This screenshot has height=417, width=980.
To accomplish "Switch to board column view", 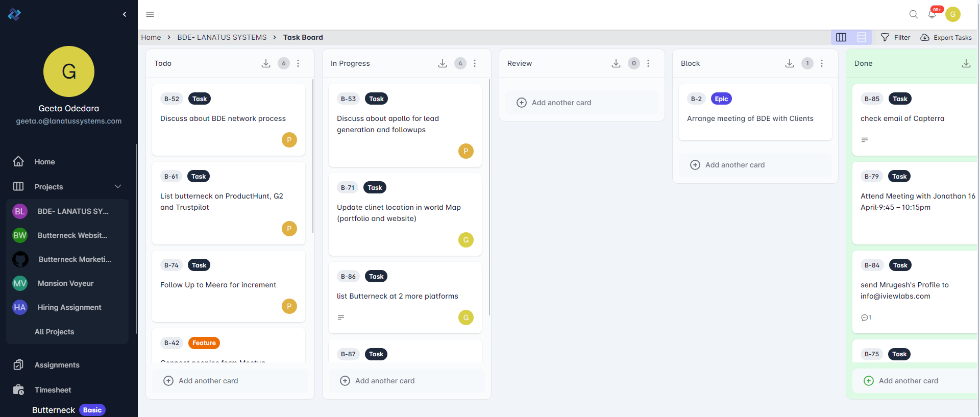I will (x=841, y=37).
